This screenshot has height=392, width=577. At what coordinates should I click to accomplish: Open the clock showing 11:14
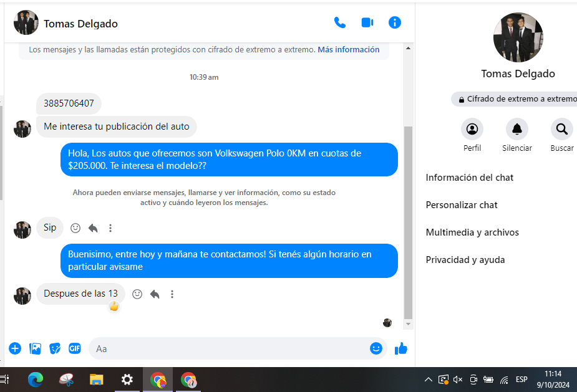pos(553,379)
